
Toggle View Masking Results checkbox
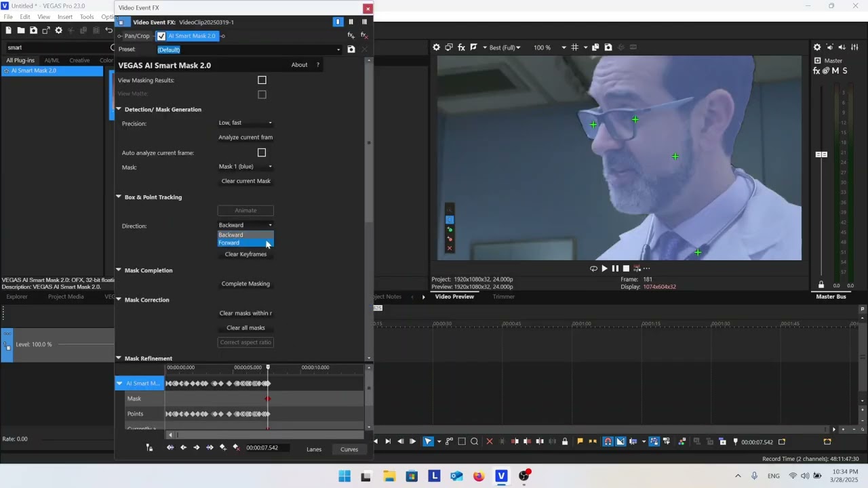point(262,80)
